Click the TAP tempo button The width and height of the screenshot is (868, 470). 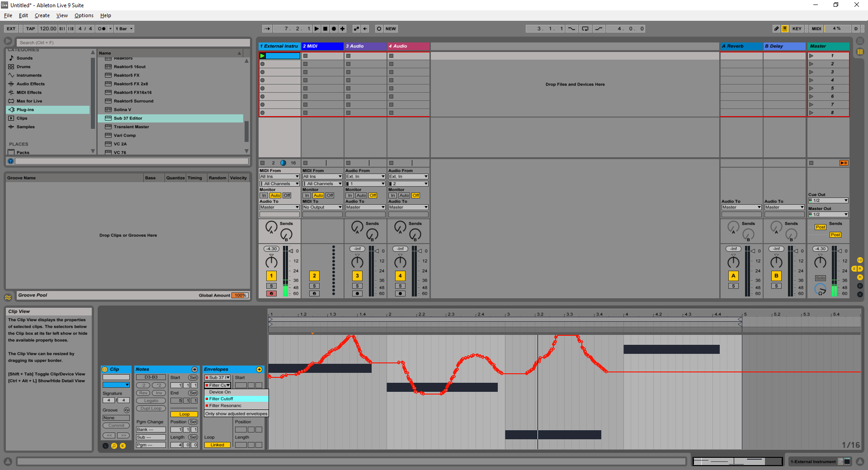pos(30,28)
